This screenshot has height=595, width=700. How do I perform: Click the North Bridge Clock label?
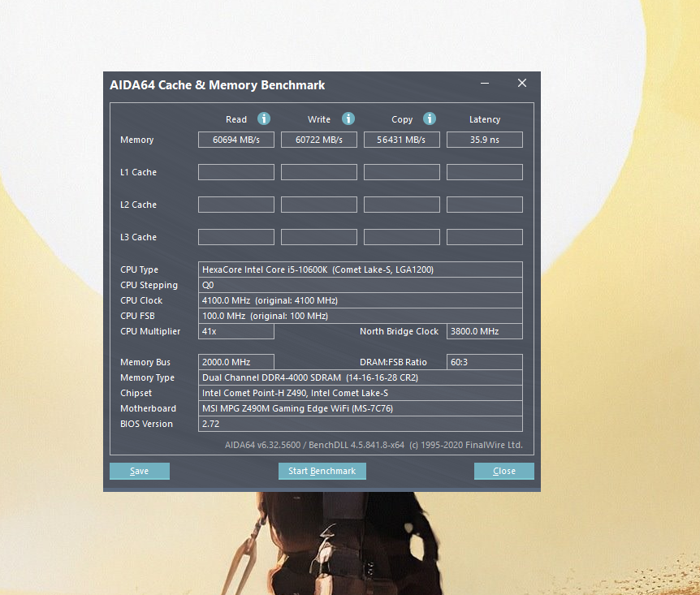tap(399, 331)
